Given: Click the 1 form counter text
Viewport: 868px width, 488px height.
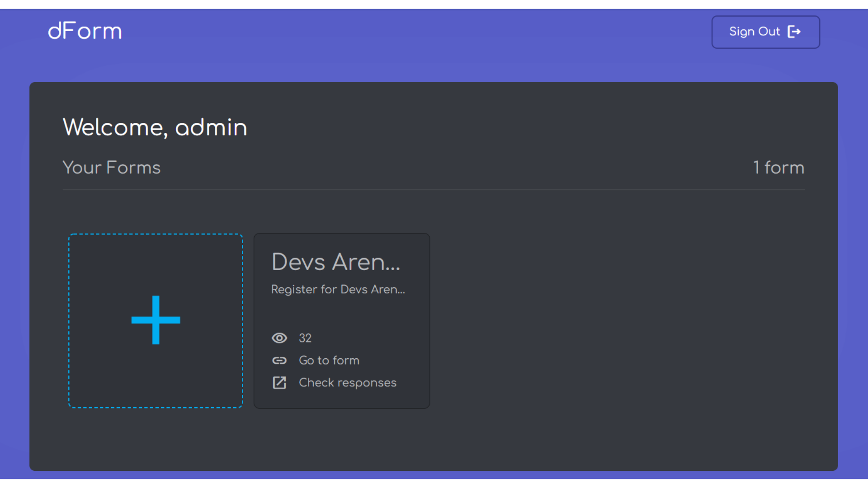Looking at the screenshot, I should point(778,168).
